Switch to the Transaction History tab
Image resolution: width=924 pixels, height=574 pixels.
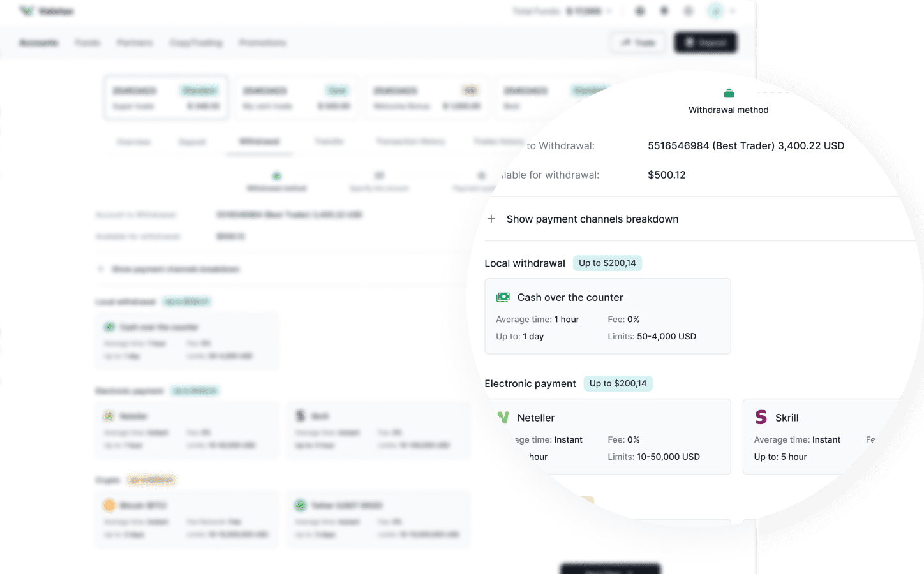(410, 142)
